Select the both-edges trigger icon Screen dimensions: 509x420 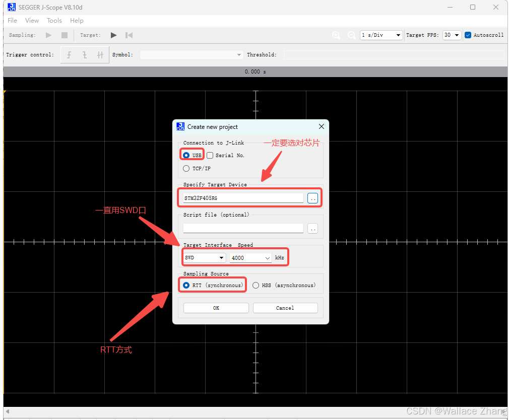pos(100,55)
